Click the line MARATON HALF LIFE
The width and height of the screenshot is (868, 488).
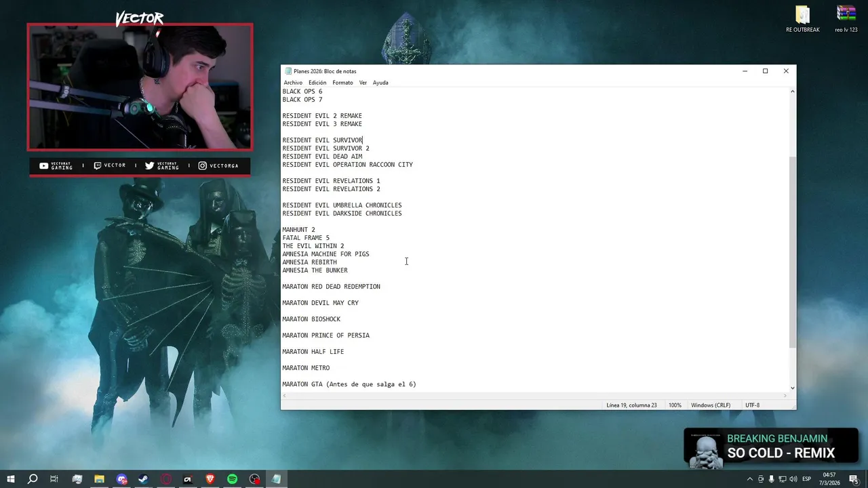313,352
